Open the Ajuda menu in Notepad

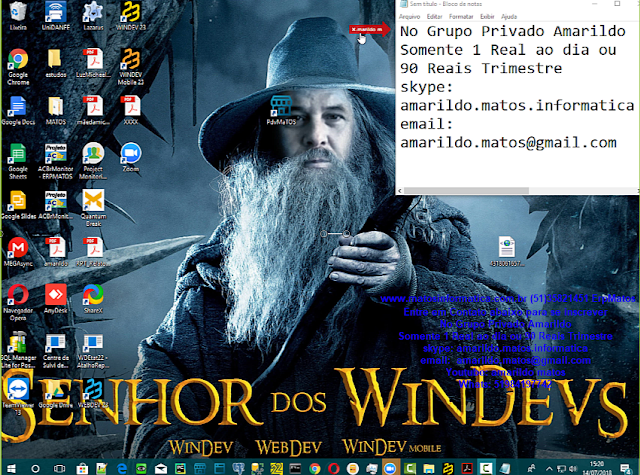(509, 17)
